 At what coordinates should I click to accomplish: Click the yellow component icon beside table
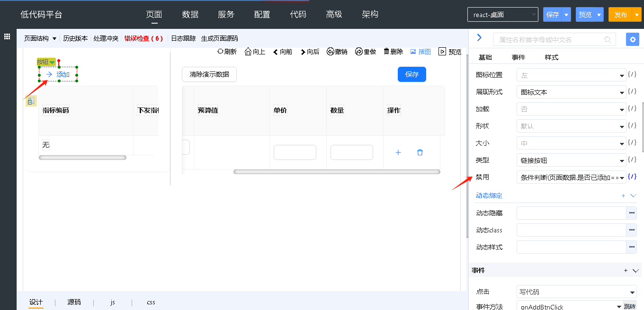click(x=30, y=100)
